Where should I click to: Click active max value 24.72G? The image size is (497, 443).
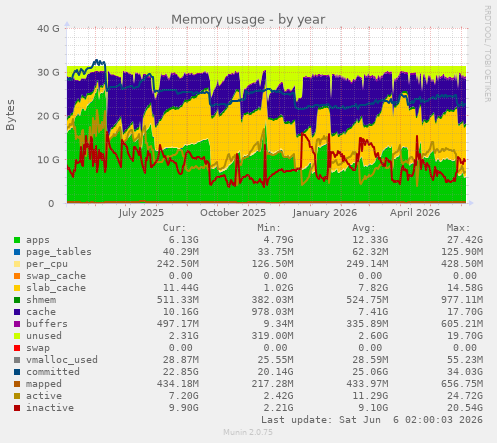[x=465, y=396]
